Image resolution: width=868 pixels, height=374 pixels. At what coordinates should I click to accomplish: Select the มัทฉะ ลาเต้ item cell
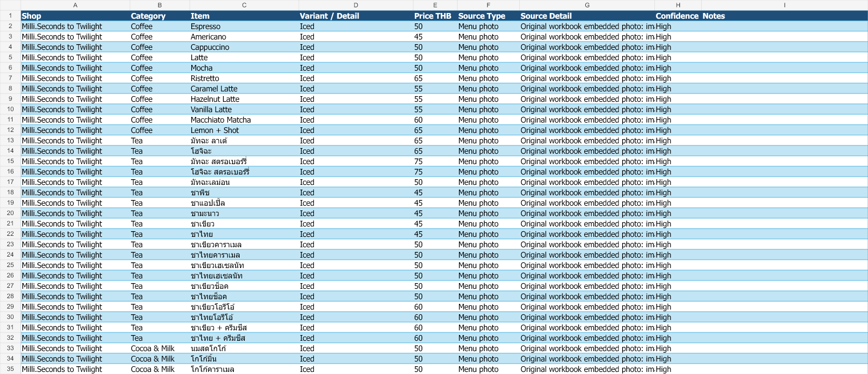[244, 141]
